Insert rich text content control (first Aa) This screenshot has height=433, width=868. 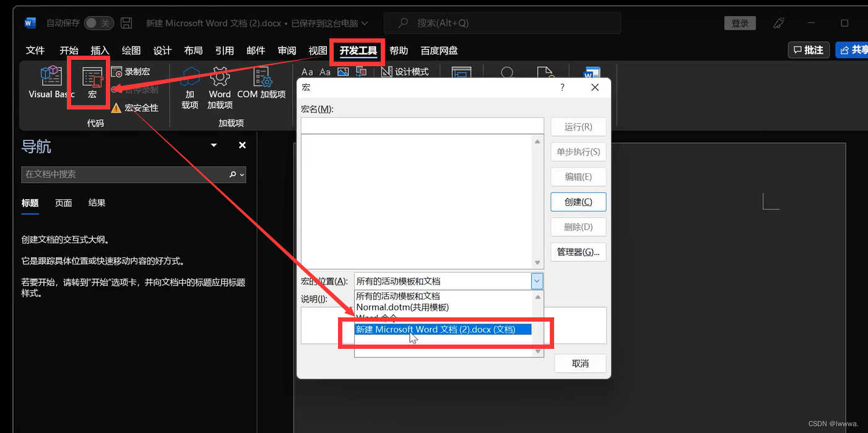307,72
